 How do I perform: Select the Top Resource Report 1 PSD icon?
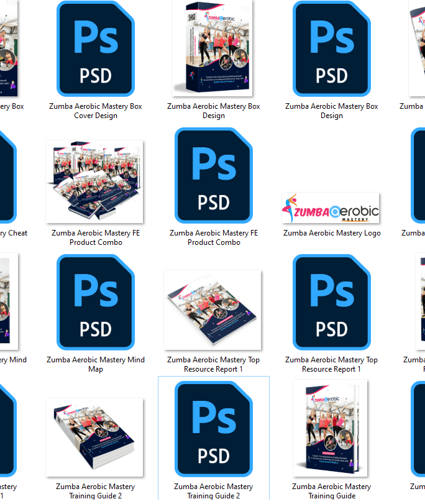(x=331, y=302)
